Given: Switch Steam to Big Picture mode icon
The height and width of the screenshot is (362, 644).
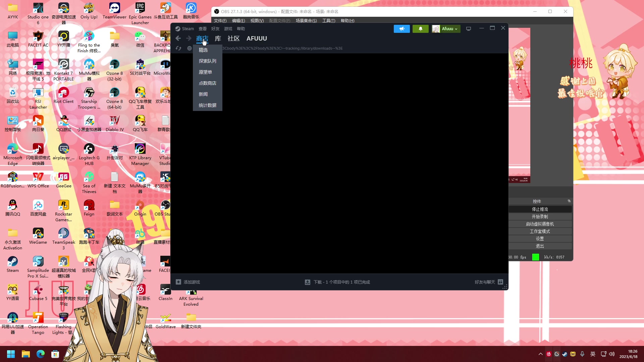Looking at the screenshot, I should (x=469, y=29).
